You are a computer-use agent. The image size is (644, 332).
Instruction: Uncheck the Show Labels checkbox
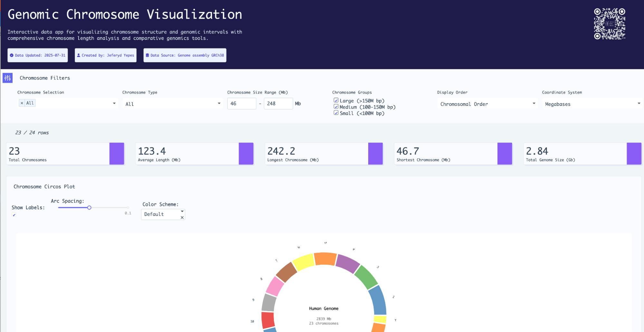(x=14, y=215)
